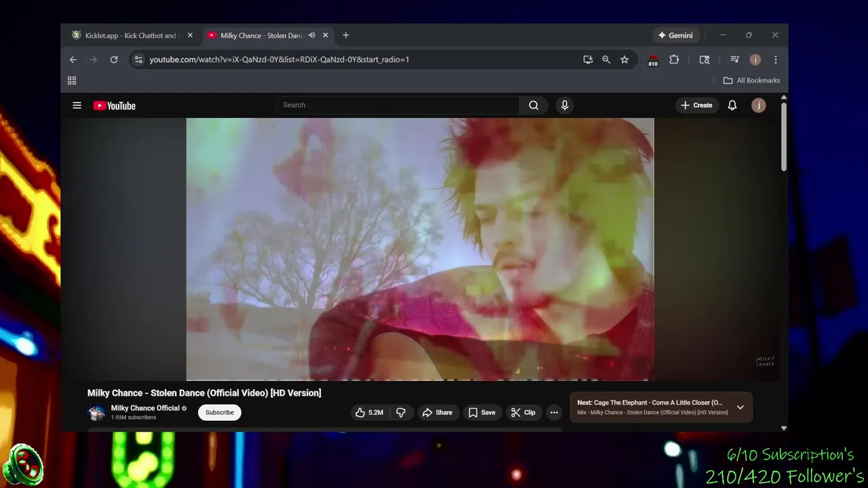
Task: Expand the Next up playlist chevron
Action: coord(740,407)
